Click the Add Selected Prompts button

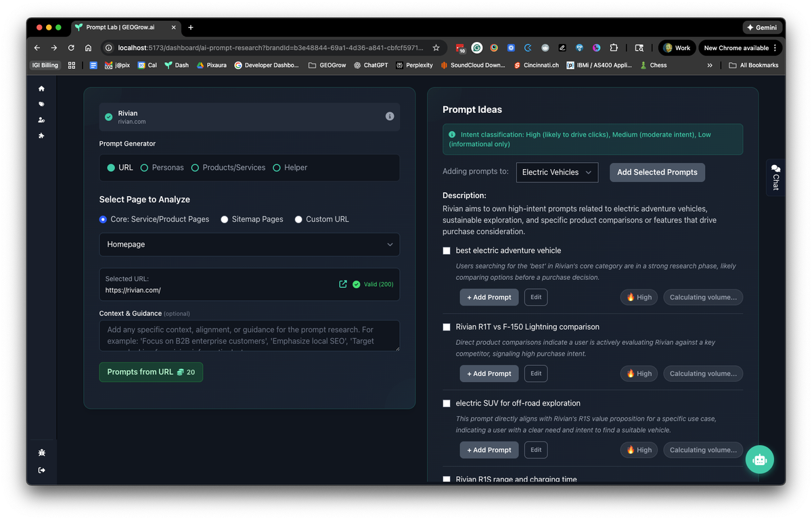point(657,172)
